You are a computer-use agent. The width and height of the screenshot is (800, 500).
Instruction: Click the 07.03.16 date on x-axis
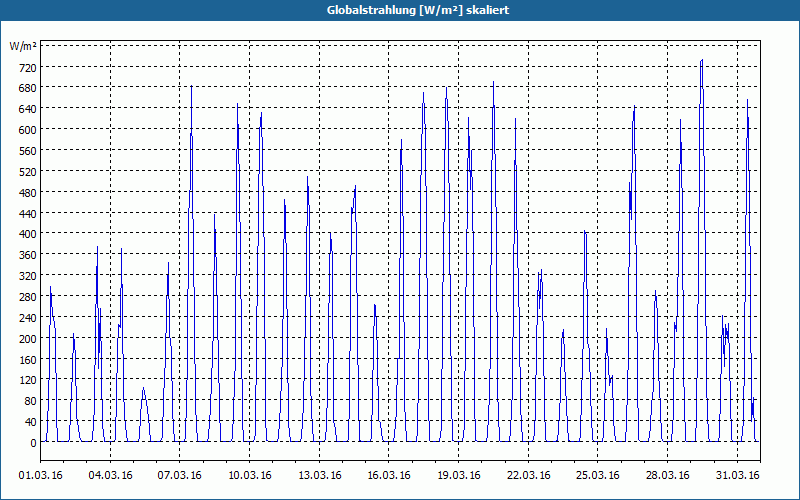pos(180,475)
